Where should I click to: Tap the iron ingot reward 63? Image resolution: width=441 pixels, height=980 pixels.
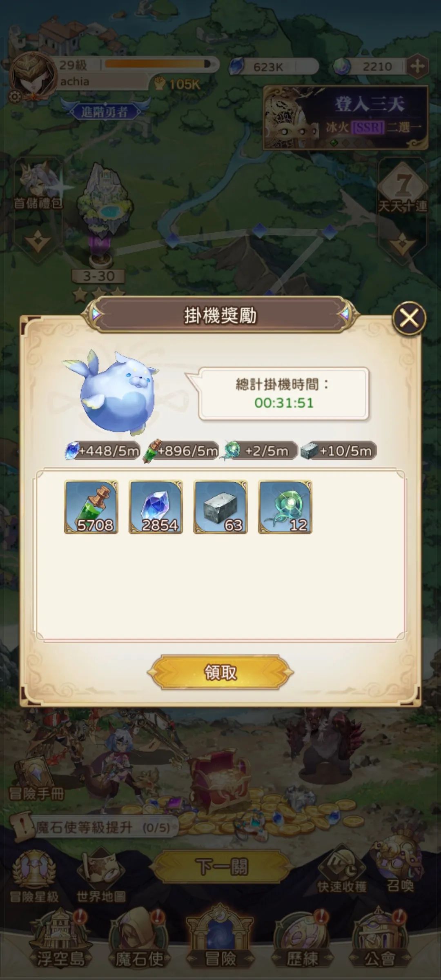click(x=220, y=507)
